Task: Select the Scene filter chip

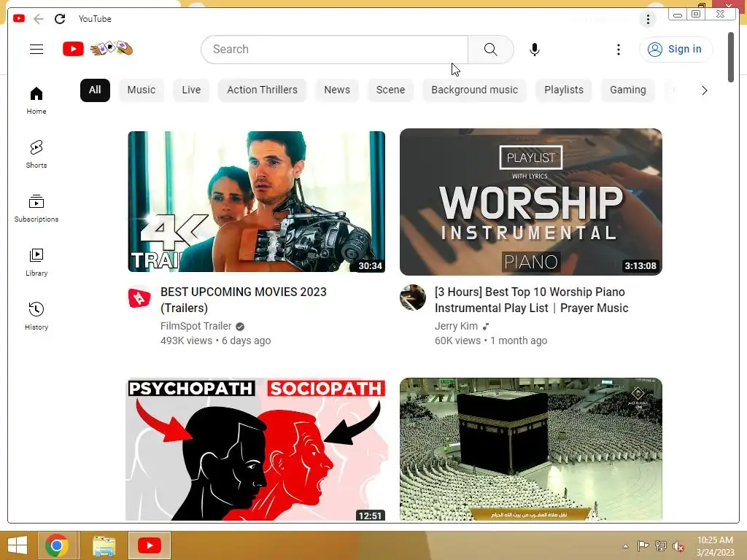Action: point(391,90)
